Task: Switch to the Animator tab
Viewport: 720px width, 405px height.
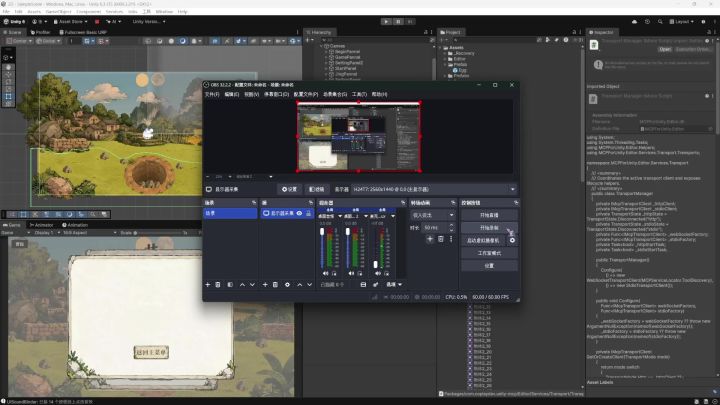Action: (x=41, y=225)
